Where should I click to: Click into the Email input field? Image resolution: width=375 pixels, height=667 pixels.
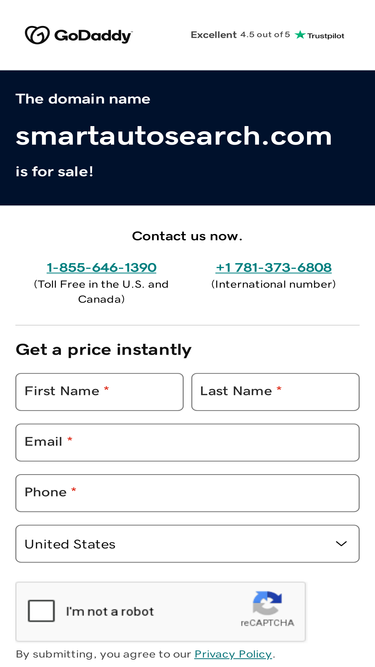click(188, 442)
